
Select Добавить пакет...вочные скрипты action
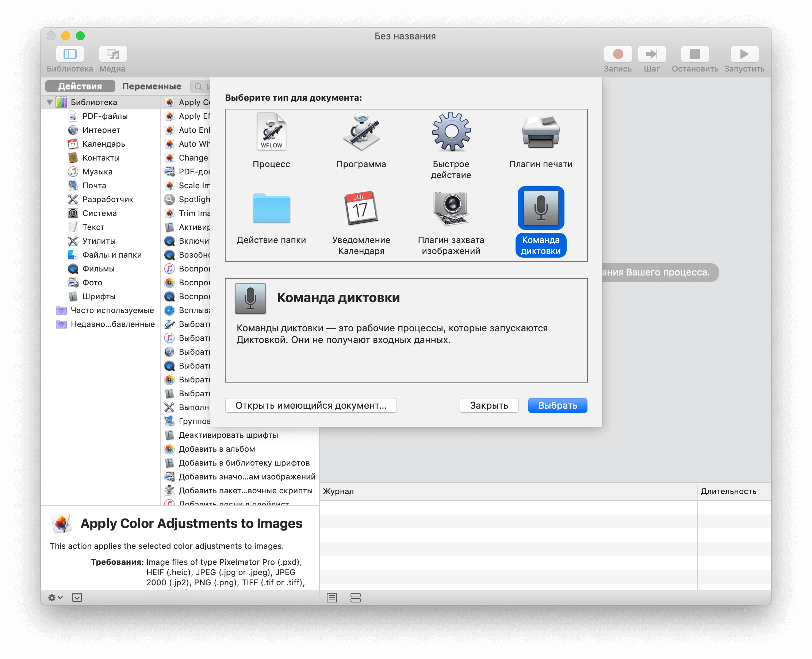(240, 490)
